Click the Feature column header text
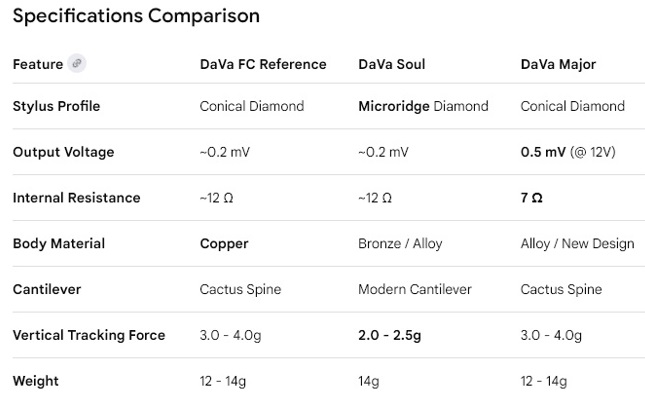Screen dimensions: 645x410 point(38,64)
